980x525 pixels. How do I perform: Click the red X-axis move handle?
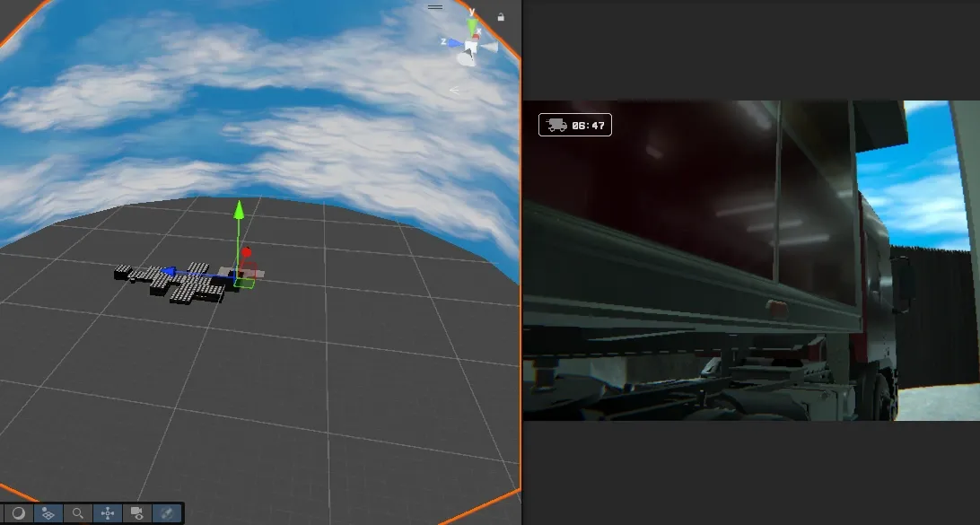coord(246,252)
